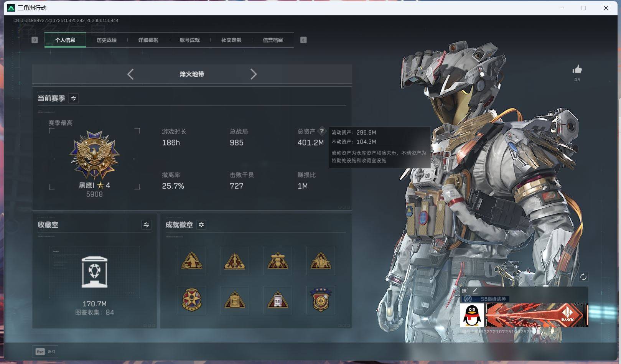The image size is (621, 364).
Task: Click the 170.7M collection room value
Action: (x=95, y=304)
